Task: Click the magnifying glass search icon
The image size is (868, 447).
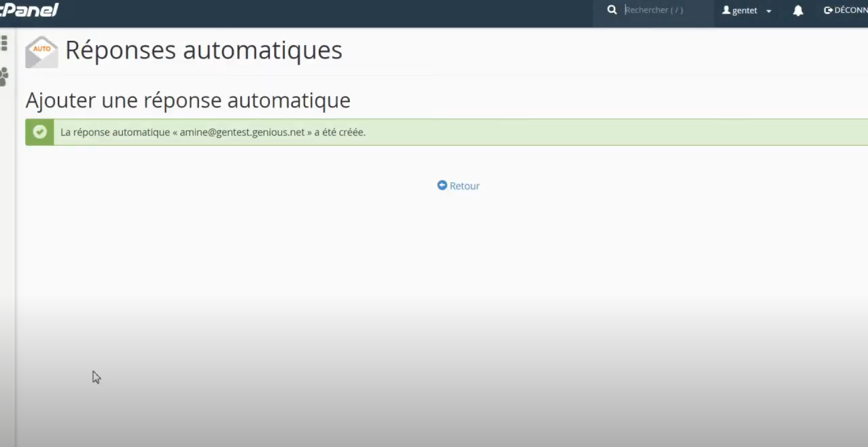Action: point(612,10)
